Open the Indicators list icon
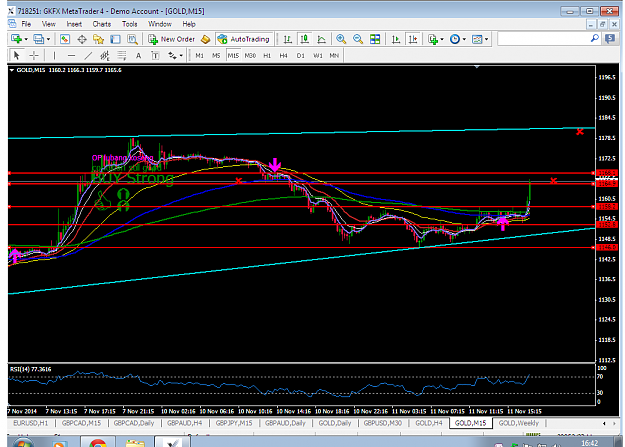 433,39
